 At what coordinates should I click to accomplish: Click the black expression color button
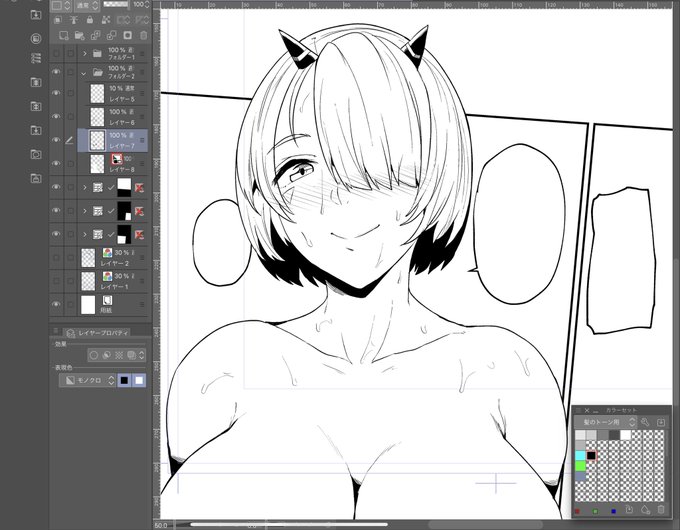point(124,381)
